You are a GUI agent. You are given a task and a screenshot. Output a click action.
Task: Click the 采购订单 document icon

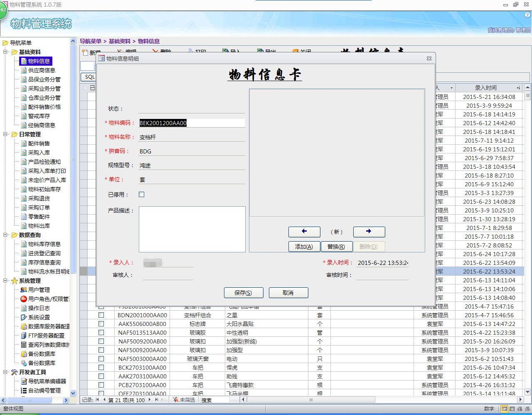tap(24, 207)
